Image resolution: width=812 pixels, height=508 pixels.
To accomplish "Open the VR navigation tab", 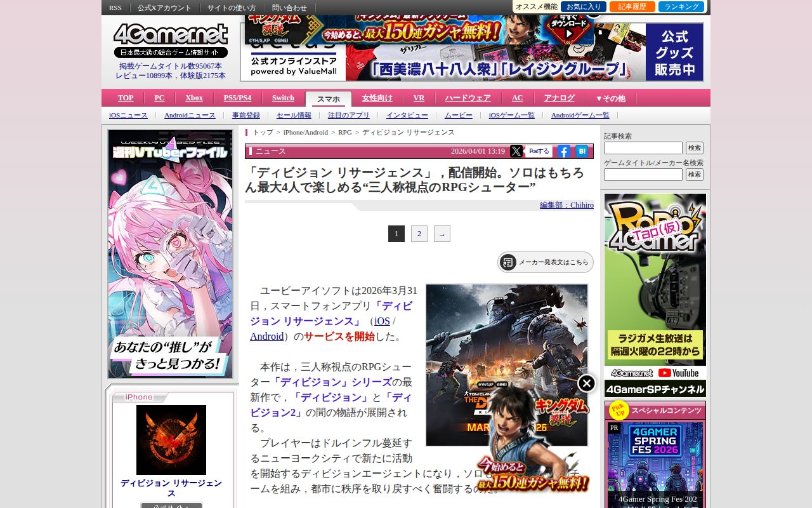I will coord(419,98).
